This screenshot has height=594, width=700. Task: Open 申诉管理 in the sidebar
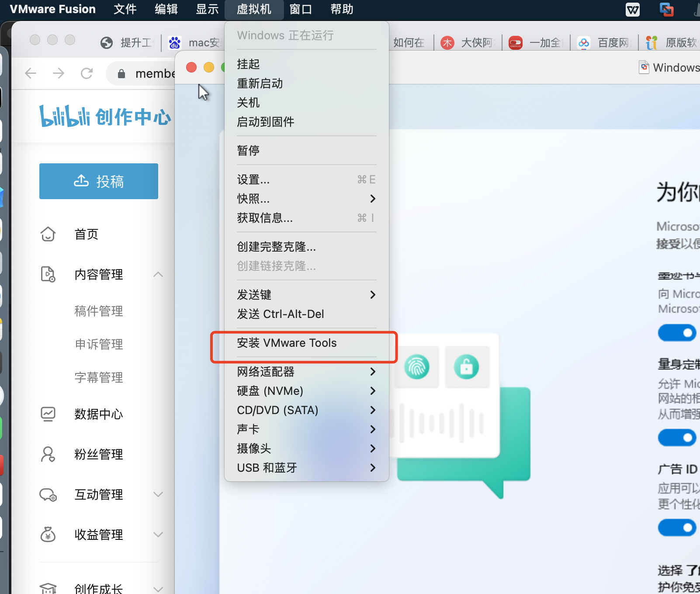tap(99, 344)
